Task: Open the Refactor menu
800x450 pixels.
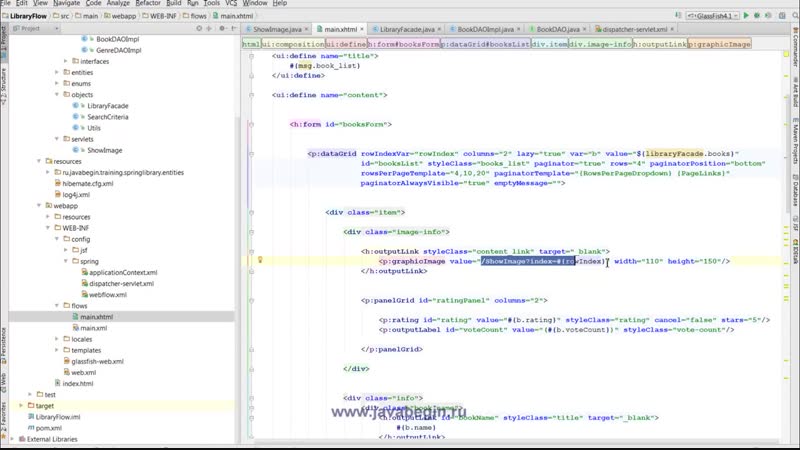Action: (148, 3)
